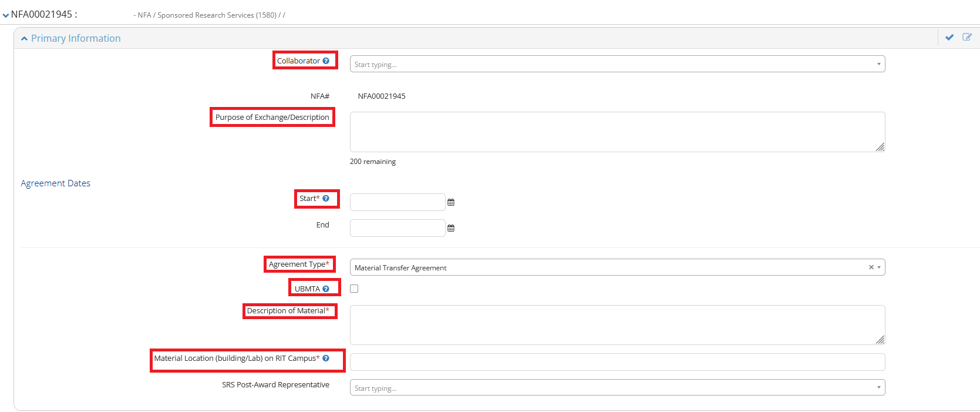The height and width of the screenshot is (412, 980).
Task: Click the checkmark icon in Primary Information header
Action: [x=949, y=38]
